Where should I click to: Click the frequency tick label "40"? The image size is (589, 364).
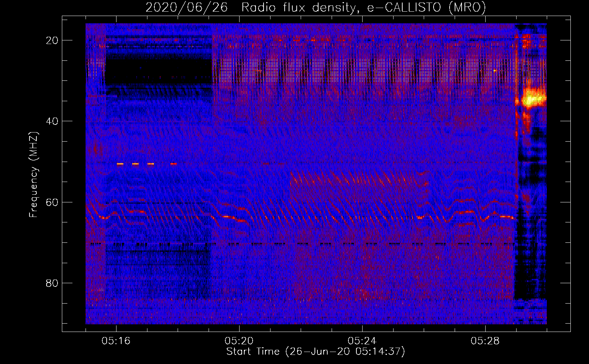tap(52, 121)
